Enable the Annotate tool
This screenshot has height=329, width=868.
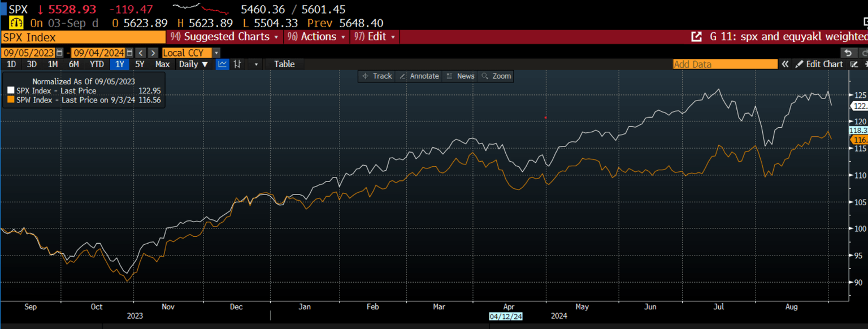pos(419,76)
